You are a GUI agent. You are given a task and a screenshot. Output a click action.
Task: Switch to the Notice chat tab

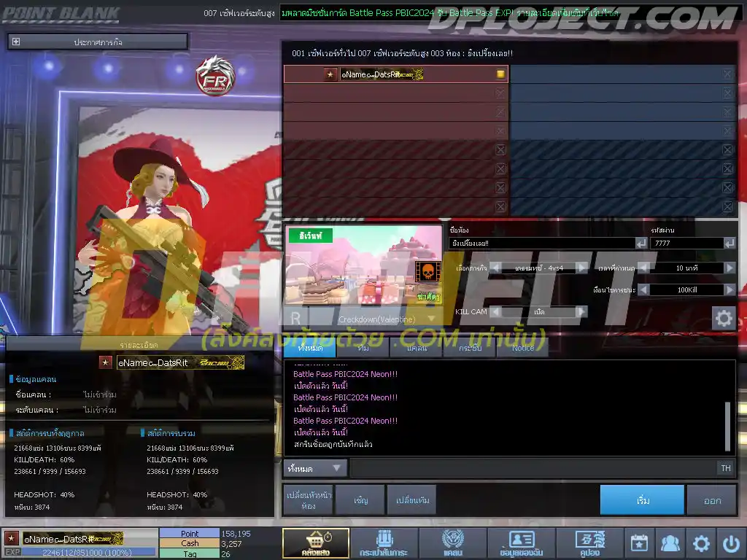pyautogui.click(x=522, y=348)
